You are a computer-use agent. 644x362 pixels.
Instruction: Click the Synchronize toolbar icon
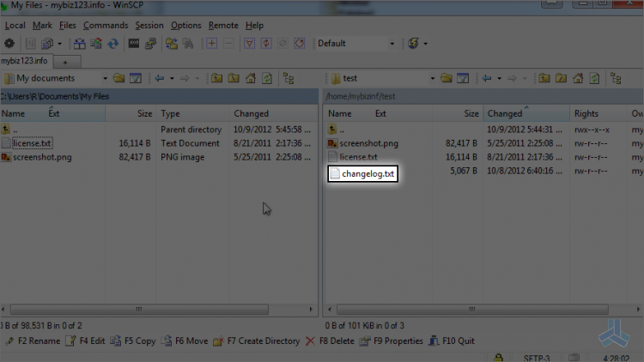(96, 43)
